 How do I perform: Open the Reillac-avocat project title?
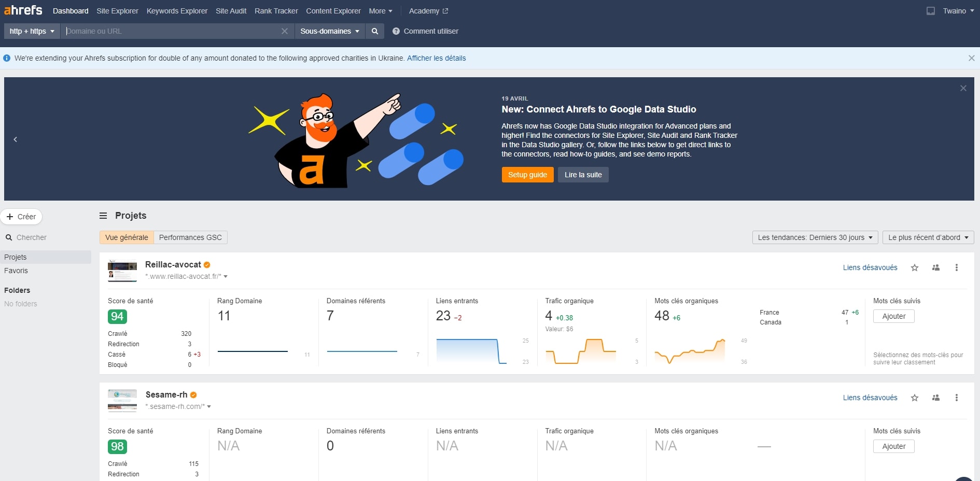(173, 264)
